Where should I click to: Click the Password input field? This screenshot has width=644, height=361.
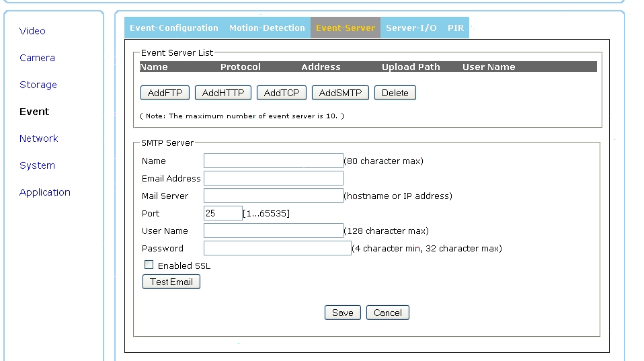(278, 248)
